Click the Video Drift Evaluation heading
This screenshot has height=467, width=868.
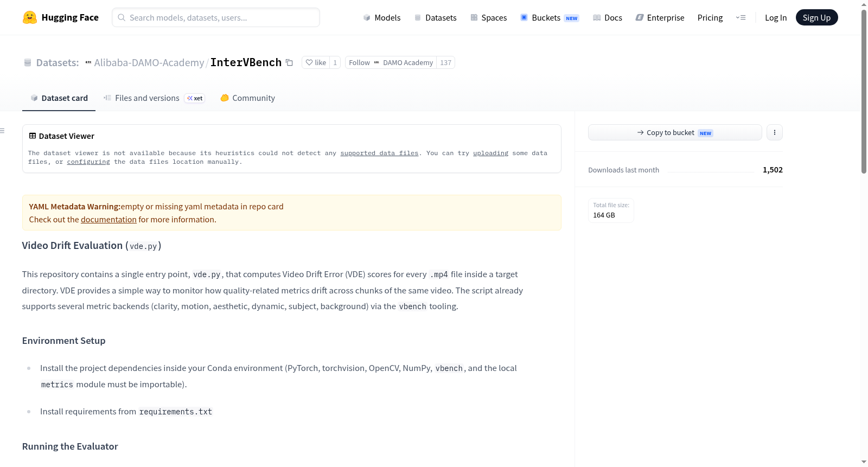tap(92, 246)
